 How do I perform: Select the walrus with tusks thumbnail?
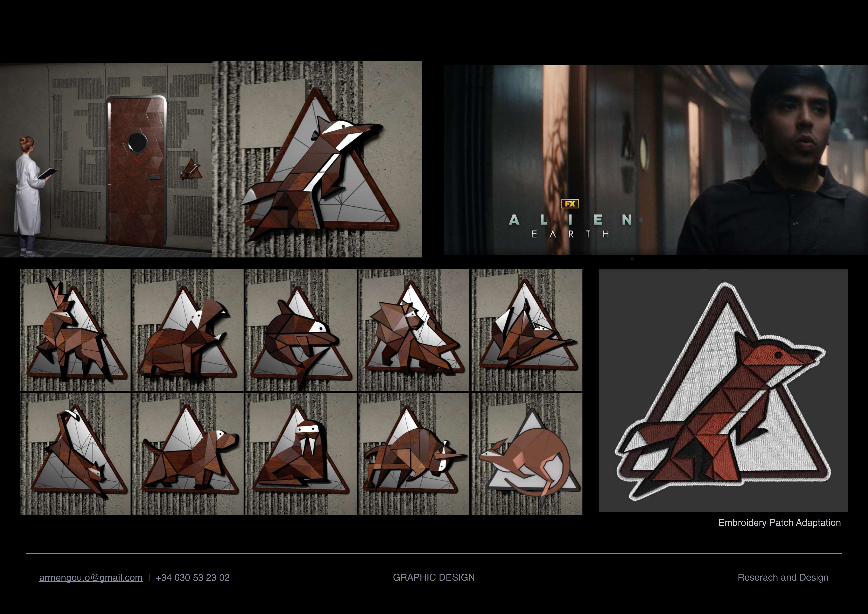tap(301, 454)
